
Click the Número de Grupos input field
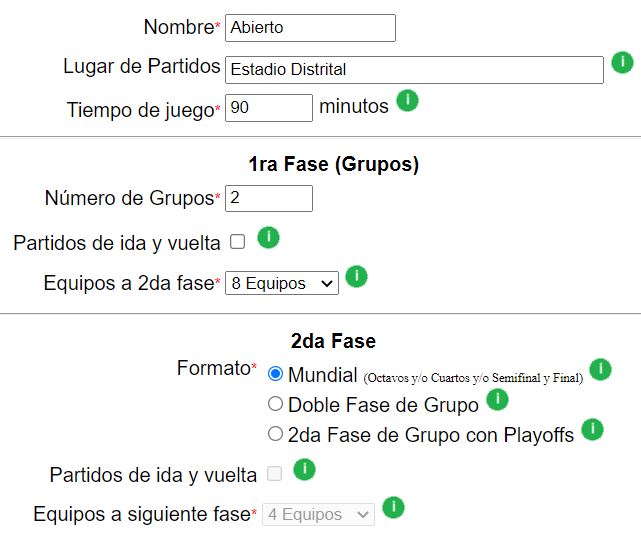click(x=269, y=198)
